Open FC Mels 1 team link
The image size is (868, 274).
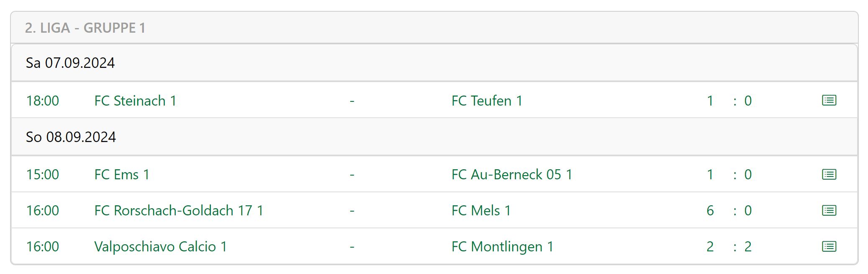coord(481,210)
